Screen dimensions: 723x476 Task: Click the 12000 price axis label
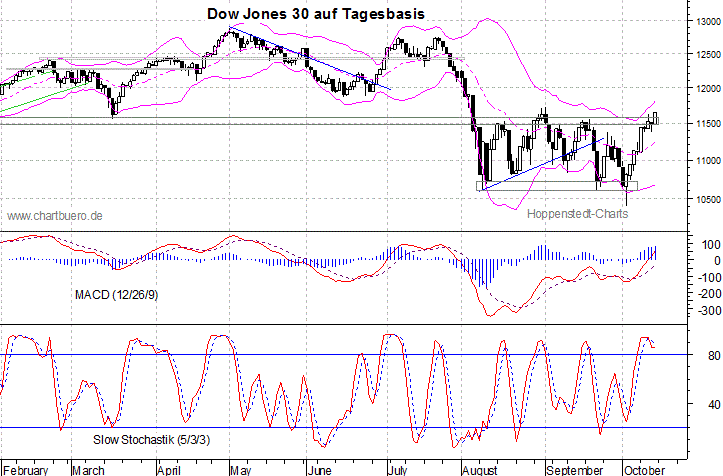coord(709,89)
